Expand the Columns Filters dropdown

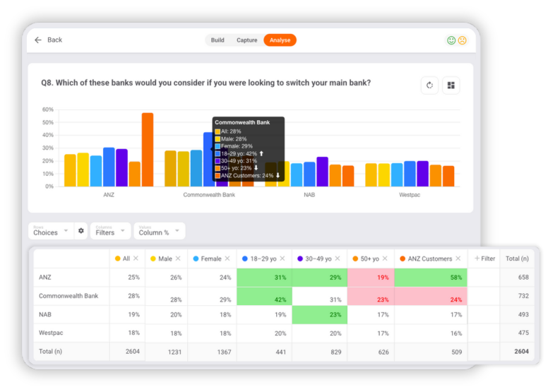110,231
